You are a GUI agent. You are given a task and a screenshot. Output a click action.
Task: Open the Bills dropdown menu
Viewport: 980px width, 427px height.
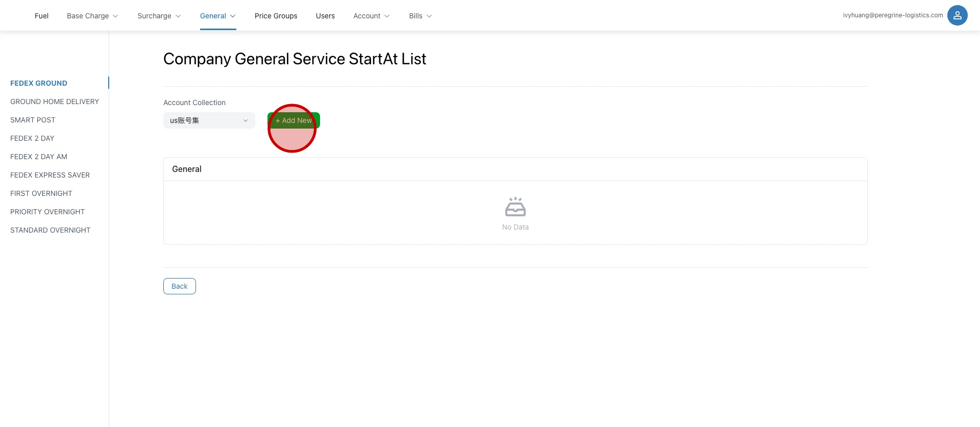420,16
